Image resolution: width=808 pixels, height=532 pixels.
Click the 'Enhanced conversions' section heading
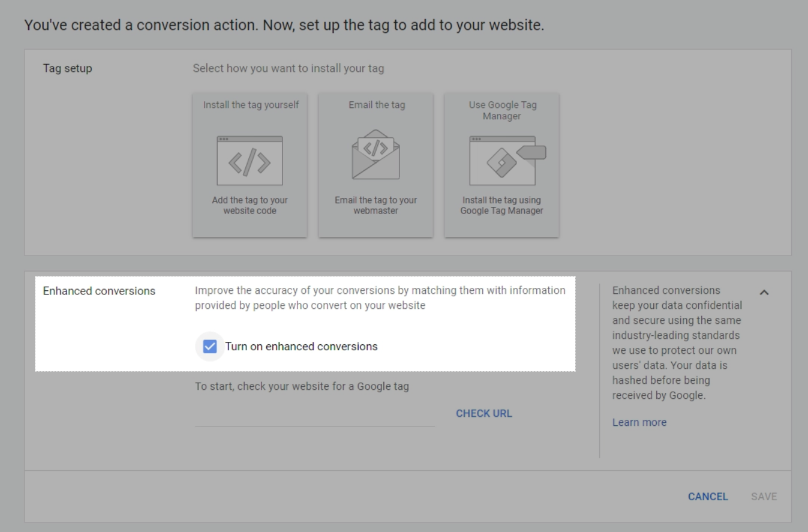pyautogui.click(x=99, y=291)
